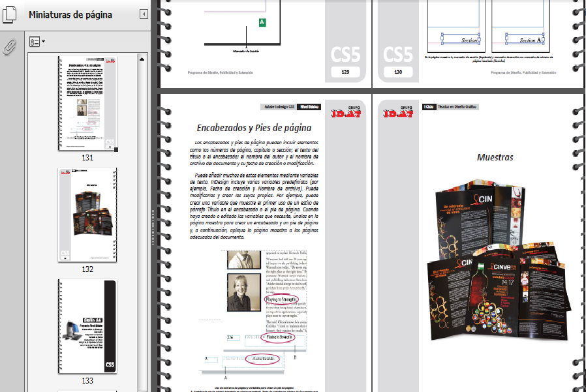Click the scroll-up arrow in the thumbnails panel

pos(142,58)
